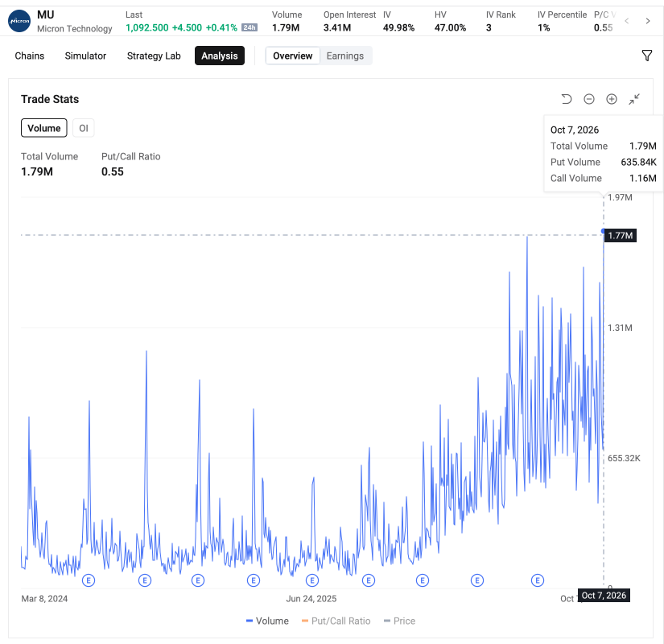Image resolution: width=664 pixels, height=644 pixels.
Task: Click the Open Interest value 3.41M
Action: [337, 27]
